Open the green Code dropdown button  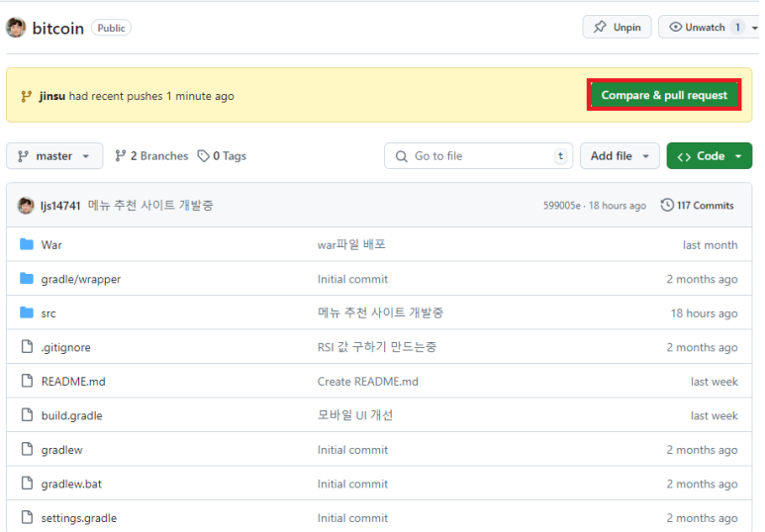(x=710, y=156)
